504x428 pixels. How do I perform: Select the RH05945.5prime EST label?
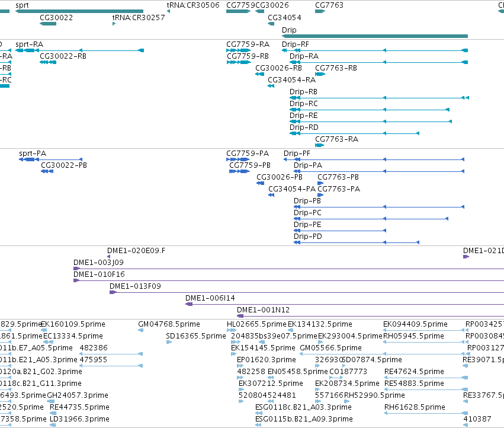pos(413,336)
